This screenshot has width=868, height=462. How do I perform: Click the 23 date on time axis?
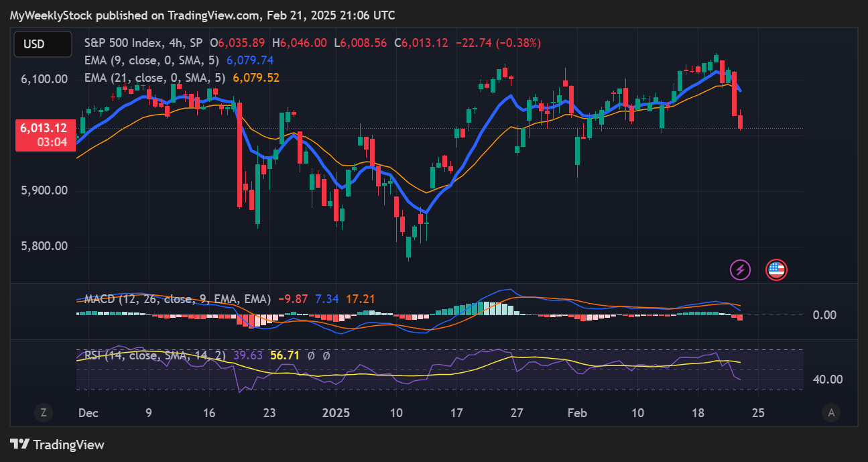269,413
